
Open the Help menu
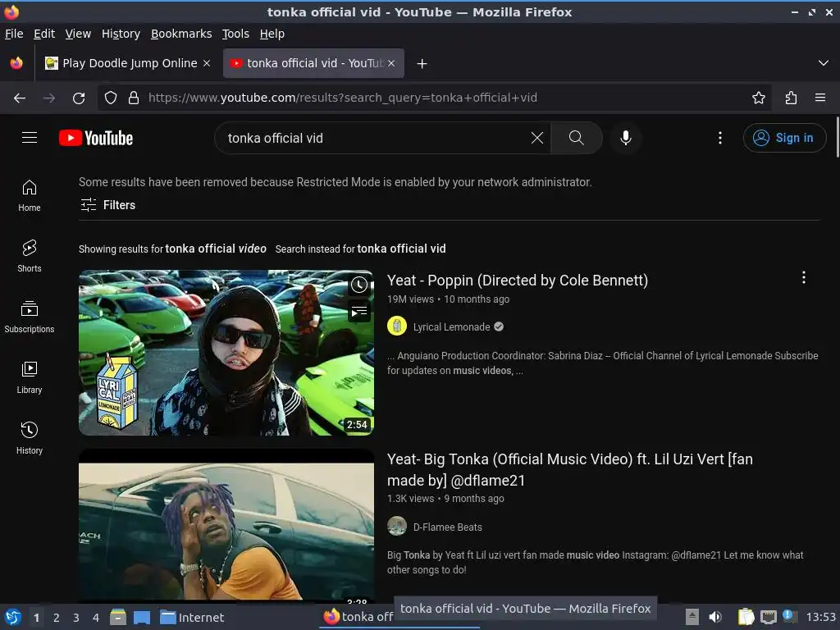[x=272, y=34]
